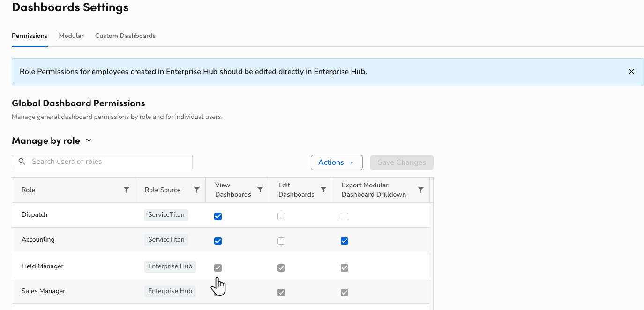The height and width of the screenshot is (310, 644).
Task: Check Edit Dashboards for the Accounting role
Action: point(281,241)
